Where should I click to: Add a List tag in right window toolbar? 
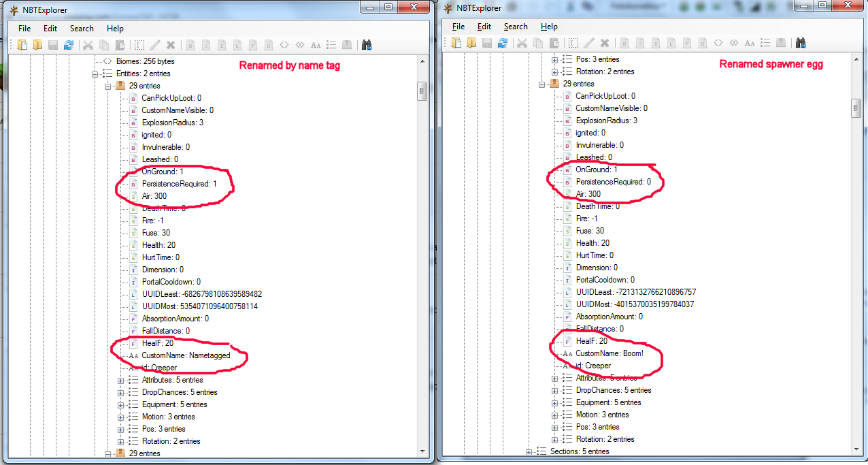765,43
